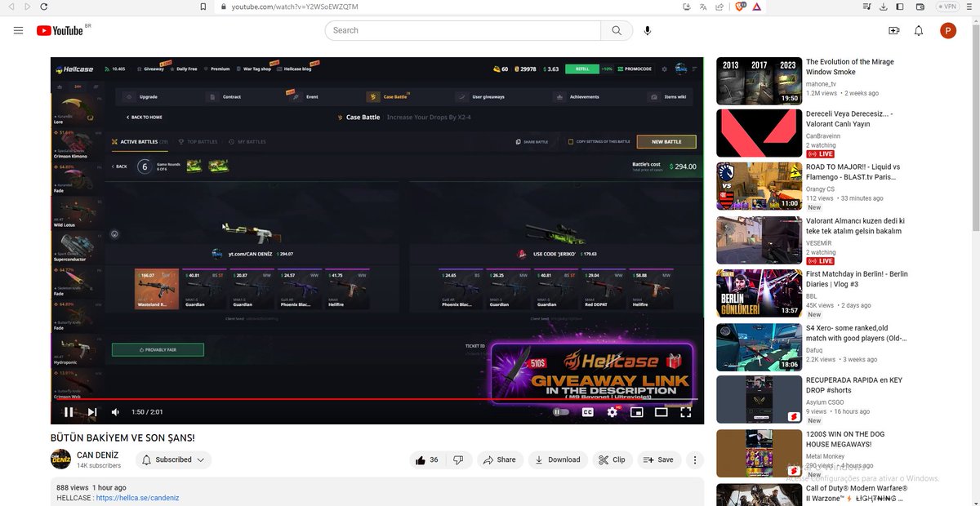The width and height of the screenshot is (980, 506).
Task: Enable the miniplayer mode
Action: pos(637,412)
